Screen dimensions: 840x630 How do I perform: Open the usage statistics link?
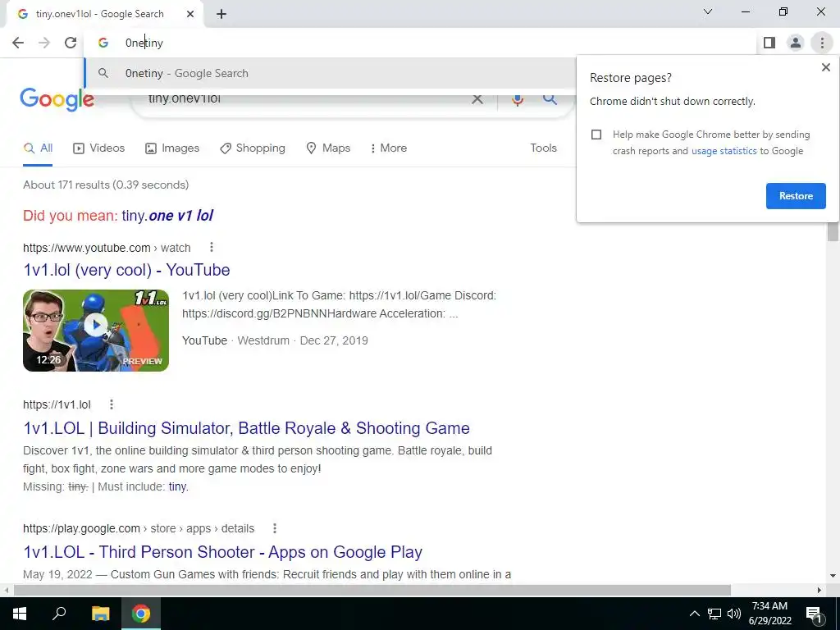click(x=724, y=151)
